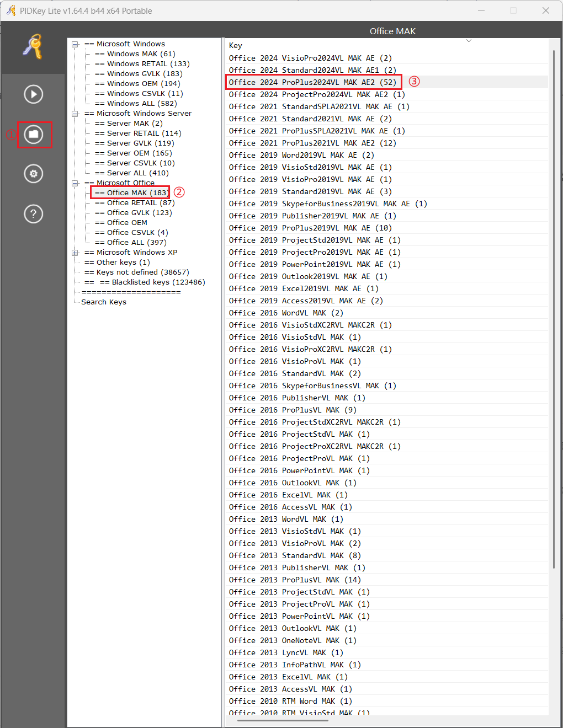Screen dimensions: 563x728
Task: Select Office 2024 ProPlus2024VL MAK AE2 row
Action: point(312,82)
